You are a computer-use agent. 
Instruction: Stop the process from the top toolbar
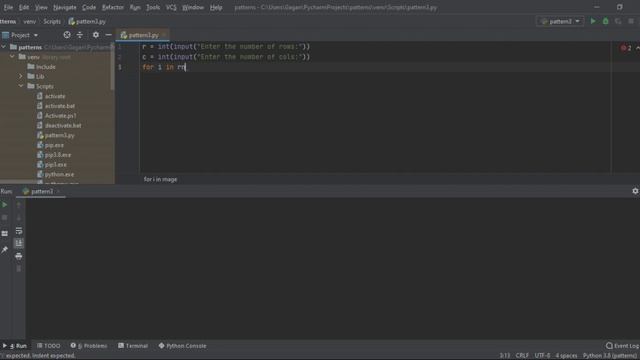631,21
